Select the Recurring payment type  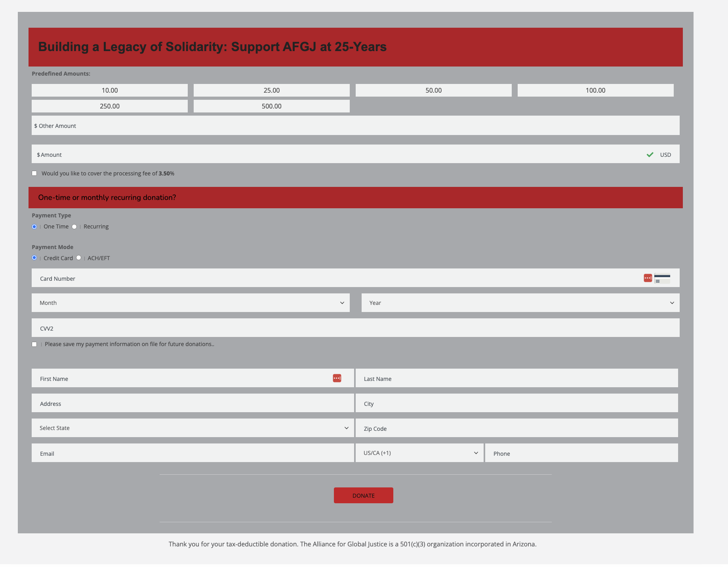coord(74,226)
